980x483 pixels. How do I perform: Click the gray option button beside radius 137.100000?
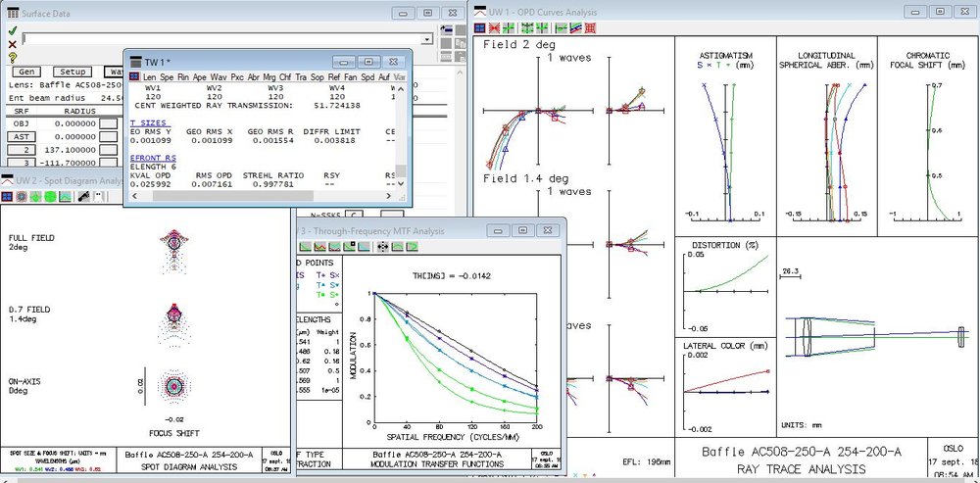point(108,150)
